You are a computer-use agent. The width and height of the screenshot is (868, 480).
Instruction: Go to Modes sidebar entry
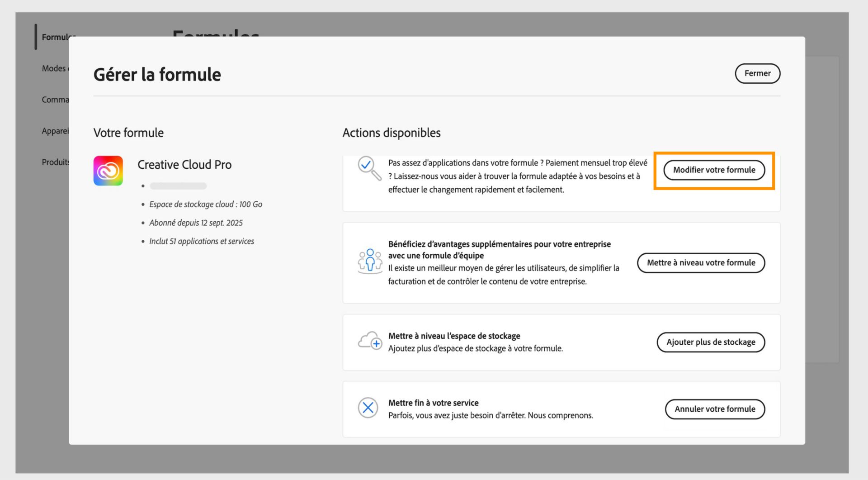coord(54,68)
